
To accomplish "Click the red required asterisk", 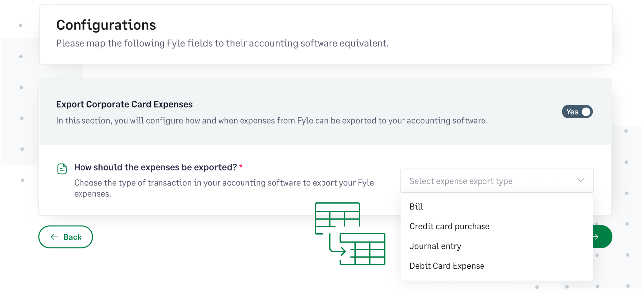I will 241,167.
